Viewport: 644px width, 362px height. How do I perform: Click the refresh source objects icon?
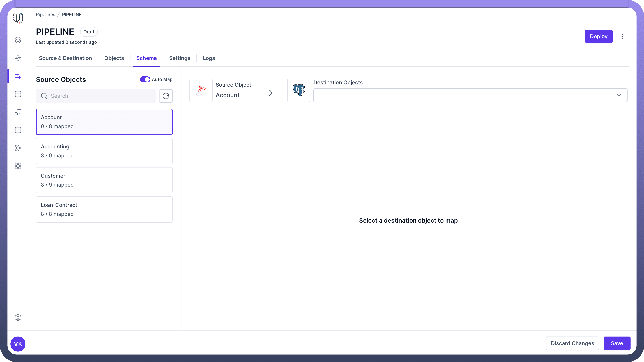click(166, 96)
